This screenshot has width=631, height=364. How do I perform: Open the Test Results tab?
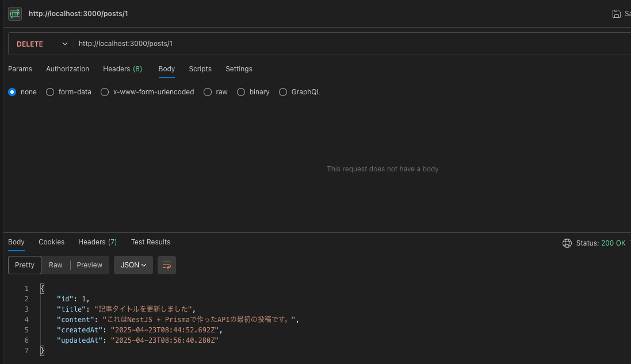[x=151, y=242]
